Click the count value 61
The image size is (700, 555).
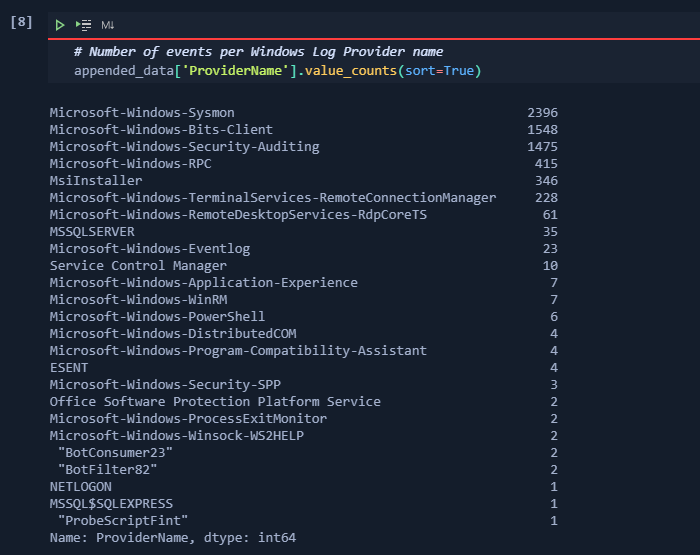tap(550, 214)
